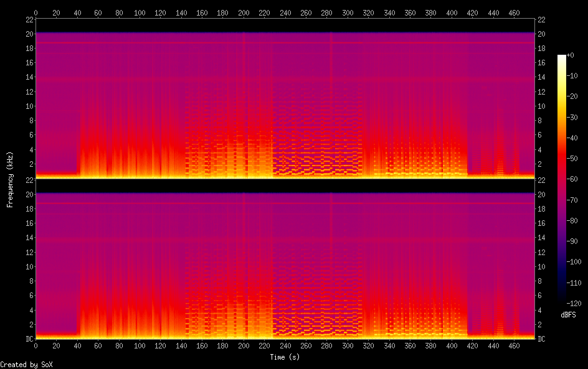Screen dimensions: 588x369
Task: Click the 200 tick on the top time axis
Action: pyautogui.click(x=244, y=12)
